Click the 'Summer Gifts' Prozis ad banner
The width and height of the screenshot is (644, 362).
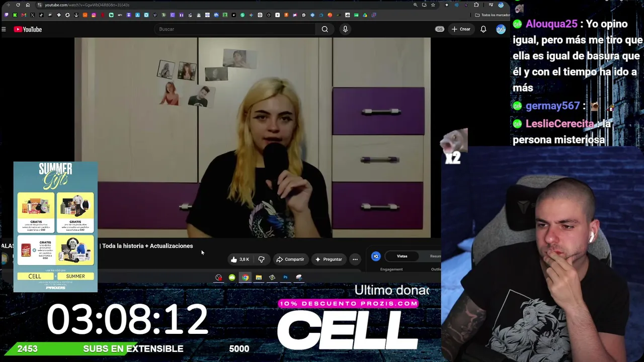tap(55, 227)
